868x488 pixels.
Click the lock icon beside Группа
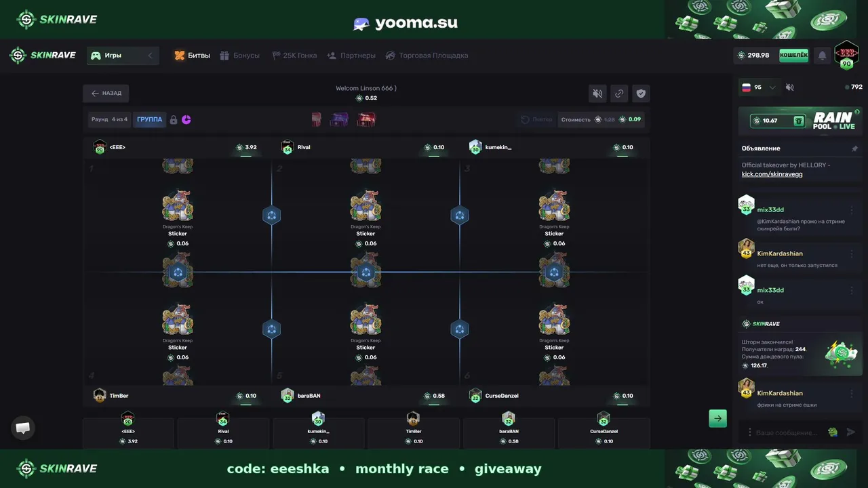[174, 120]
